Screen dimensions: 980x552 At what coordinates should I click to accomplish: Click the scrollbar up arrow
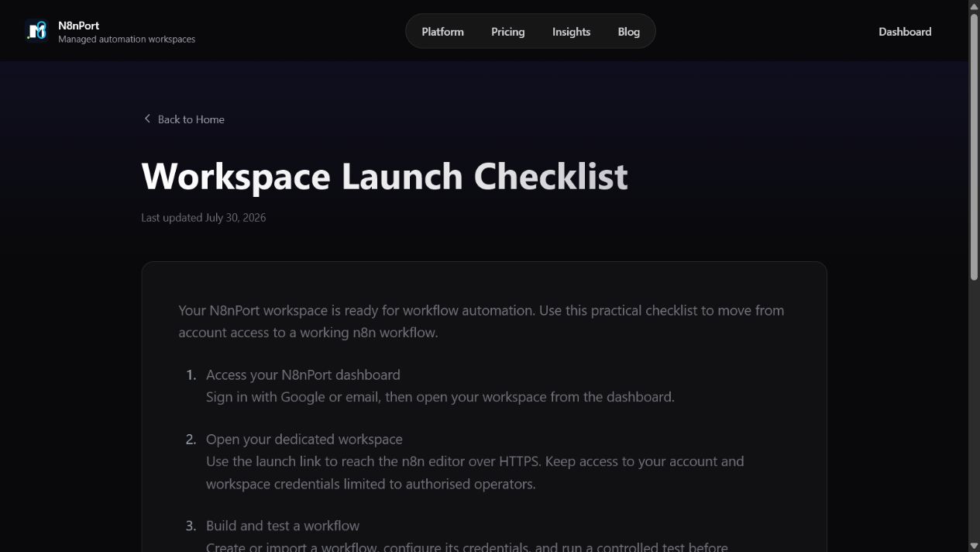click(974, 5)
